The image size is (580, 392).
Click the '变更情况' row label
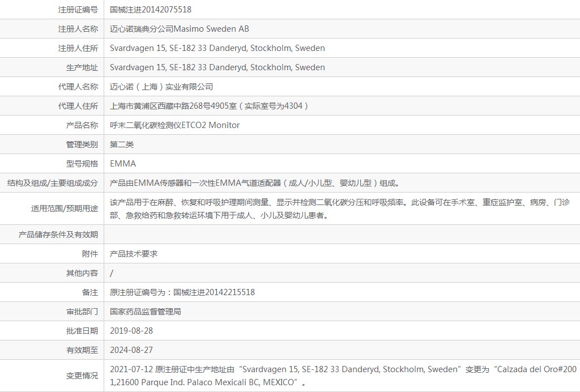pyautogui.click(x=82, y=376)
